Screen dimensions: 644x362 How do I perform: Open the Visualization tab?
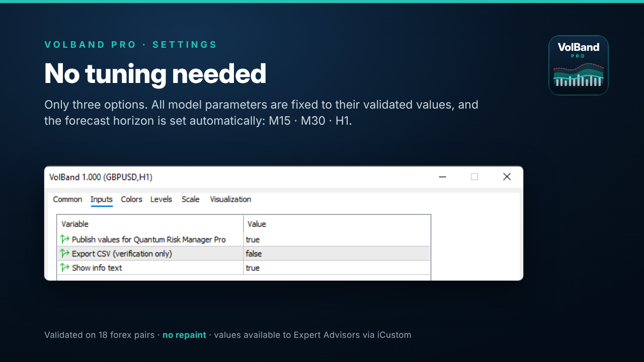[230, 200]
